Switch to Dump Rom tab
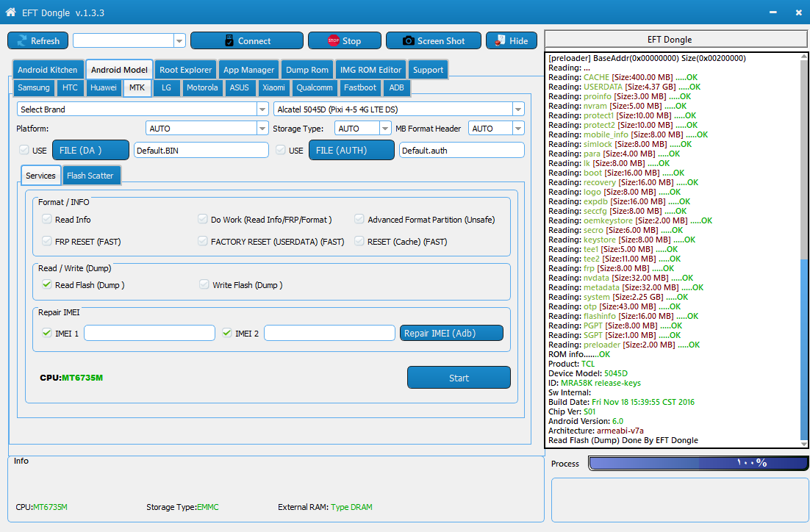This screenshot has height=532, width=810. [x=307, y=70]
